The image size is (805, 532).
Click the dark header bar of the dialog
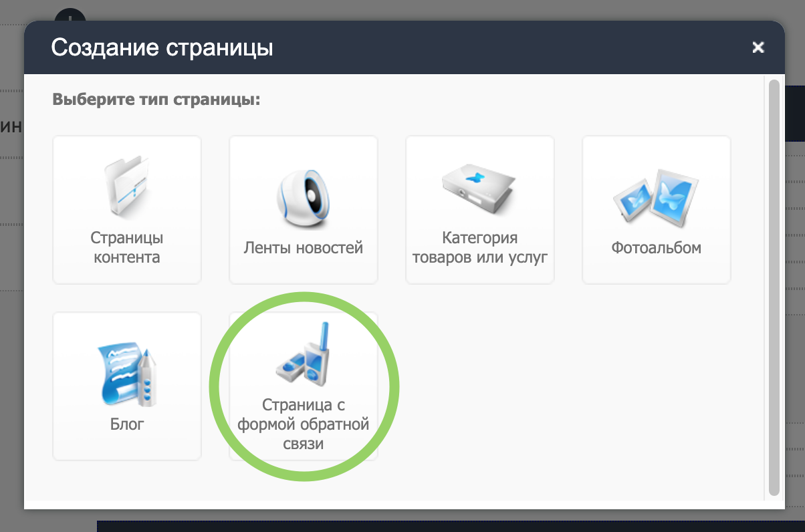404,47
